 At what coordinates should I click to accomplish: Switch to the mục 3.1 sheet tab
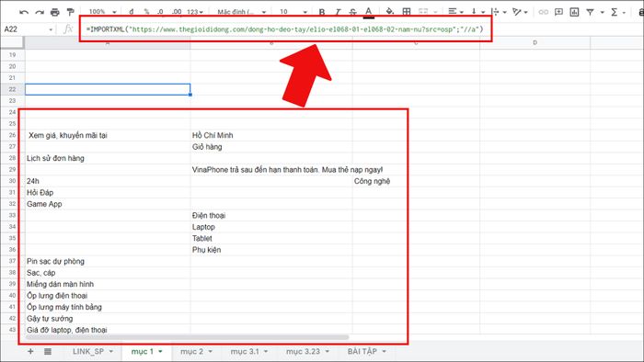point(249,351)
